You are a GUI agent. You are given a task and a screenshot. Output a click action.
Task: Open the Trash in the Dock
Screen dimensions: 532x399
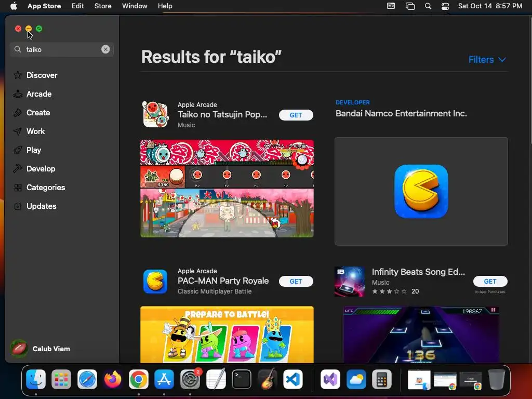tap(496, 379)
